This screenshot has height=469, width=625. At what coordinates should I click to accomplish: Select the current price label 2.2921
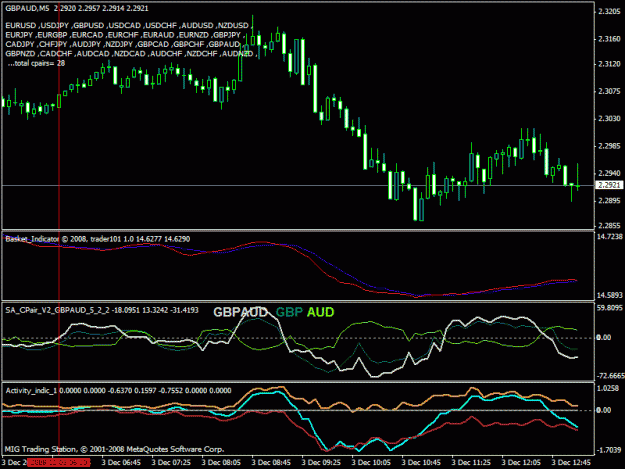(x=609, y=185)
